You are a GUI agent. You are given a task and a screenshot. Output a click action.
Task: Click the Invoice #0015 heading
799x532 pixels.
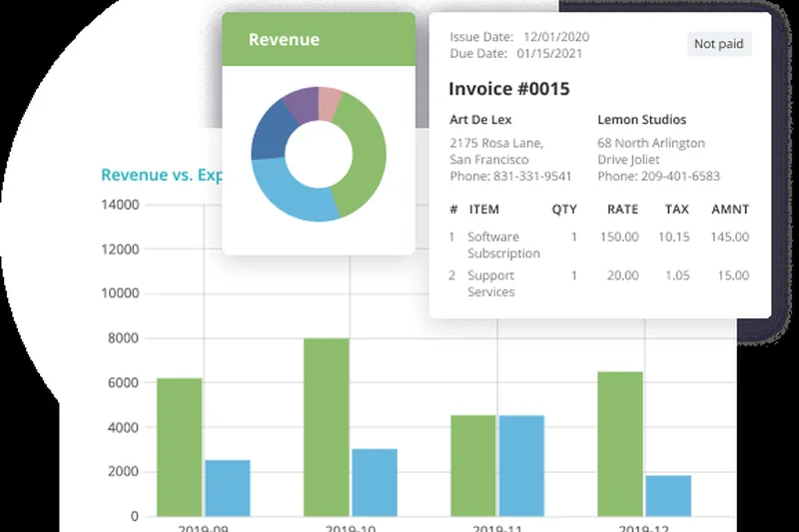pos(508,89)
